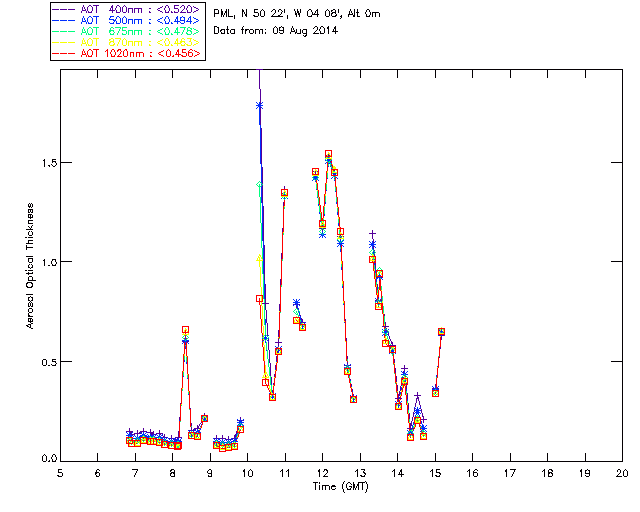Click the AOT 400nm legend entry
This screenshot has height=512, width=640.
(x=127, y=9)
